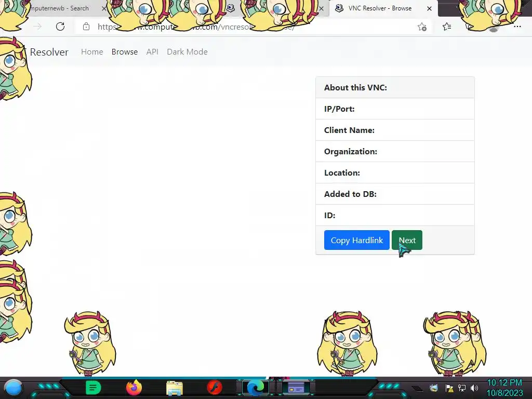Image resolution: width=532 pixels, height=399 pixels.
Task: Click the 'Location:' label
Action: pyautogui.click(x=342, y=172)
